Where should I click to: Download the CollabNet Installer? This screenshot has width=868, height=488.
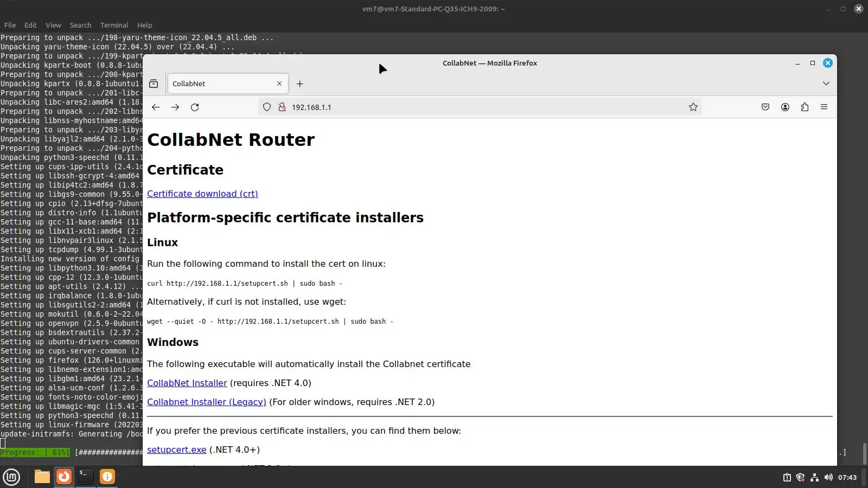(x=187, y=383)
